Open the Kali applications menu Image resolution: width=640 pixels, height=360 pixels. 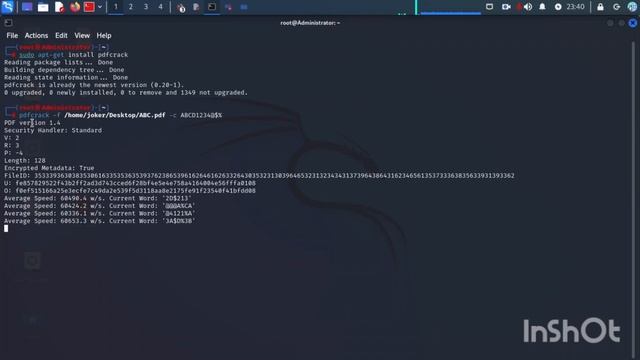click(7, 7)
